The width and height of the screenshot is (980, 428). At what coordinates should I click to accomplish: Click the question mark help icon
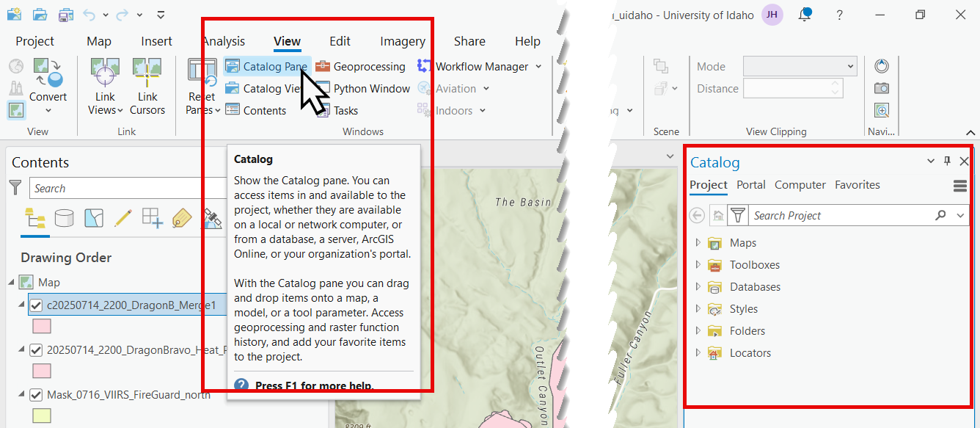pyautogui.click(x=839, y=15)
